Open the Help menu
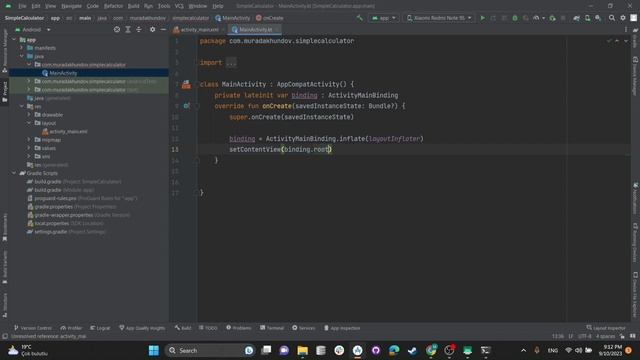Screen dimensions: 640x360 [218, 6]
